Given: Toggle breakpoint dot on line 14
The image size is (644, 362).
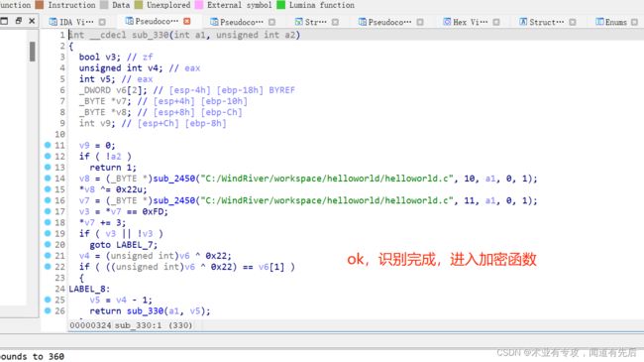Looking at the screenshot, I should click(48, 179).
